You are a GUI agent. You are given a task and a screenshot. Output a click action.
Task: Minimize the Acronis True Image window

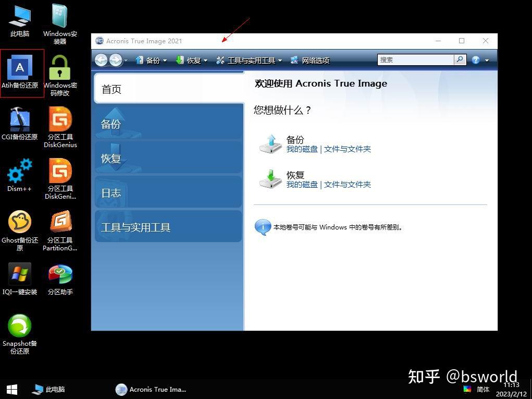438,41
